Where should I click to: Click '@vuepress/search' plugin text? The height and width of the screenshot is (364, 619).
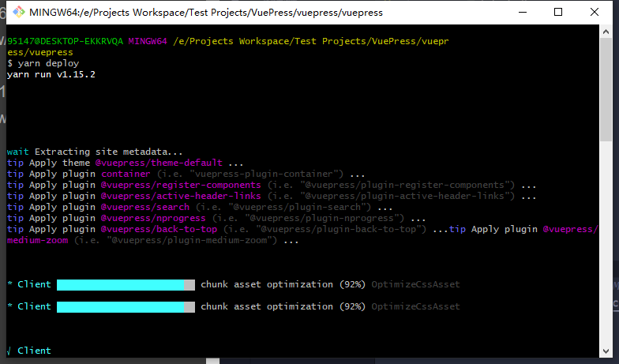[145, 207]
